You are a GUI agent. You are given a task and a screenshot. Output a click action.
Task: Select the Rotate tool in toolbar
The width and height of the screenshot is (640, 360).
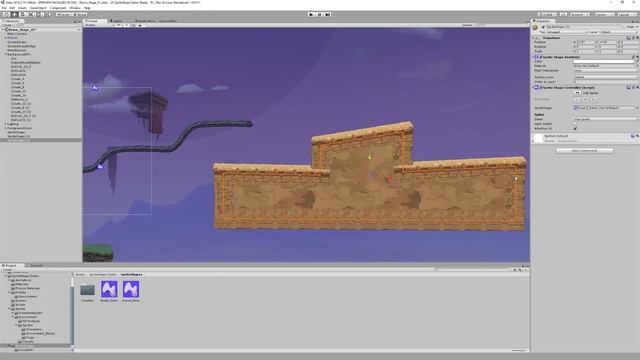(22, 14)
